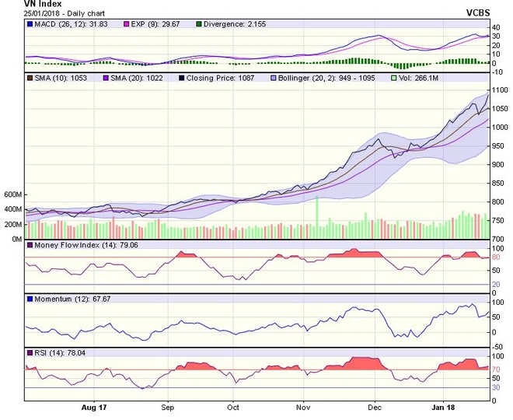
Task: Click the light green Vol legend swatch
Action: point(394,78)
